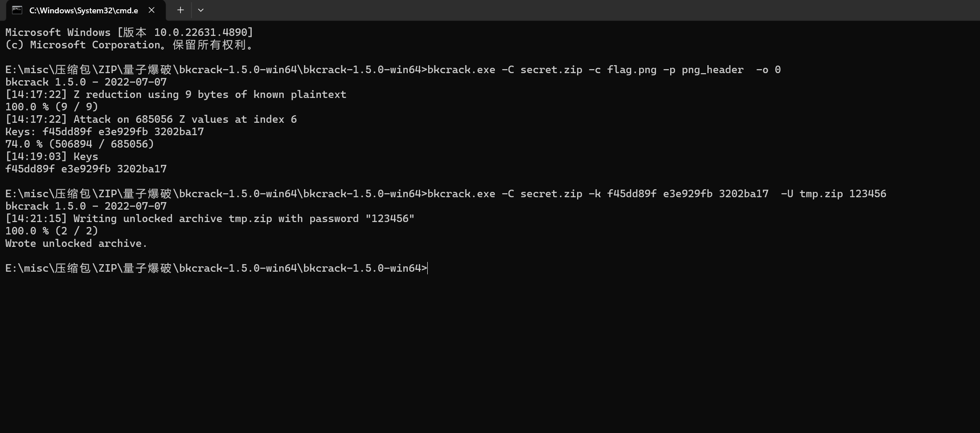This screenshot has width=980, height=433.
Task: Open a new terminal tab with plus
Action: (180, 10)
